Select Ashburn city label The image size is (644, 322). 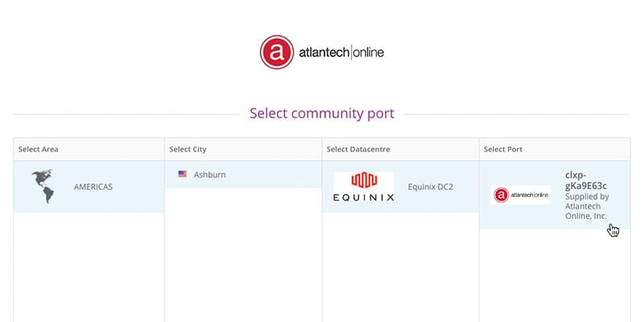point(210,175)
